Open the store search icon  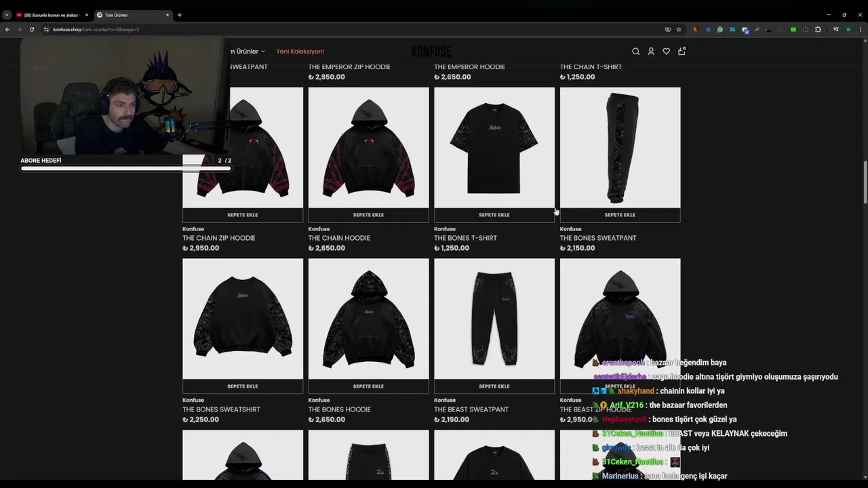(635, 52)
